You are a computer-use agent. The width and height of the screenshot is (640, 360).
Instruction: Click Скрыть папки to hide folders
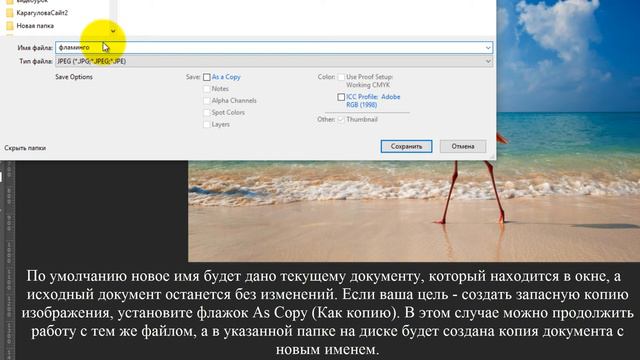click(x=25, y=148)
